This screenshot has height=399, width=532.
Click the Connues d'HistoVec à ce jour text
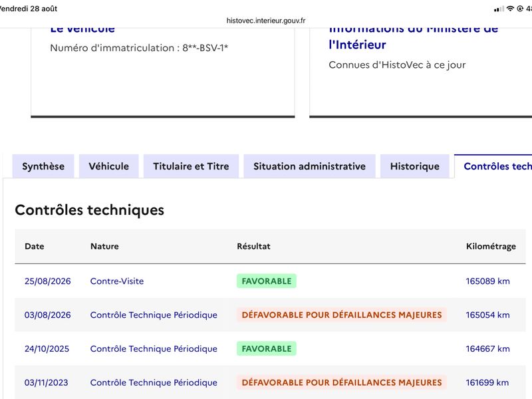tap(397, 65)
